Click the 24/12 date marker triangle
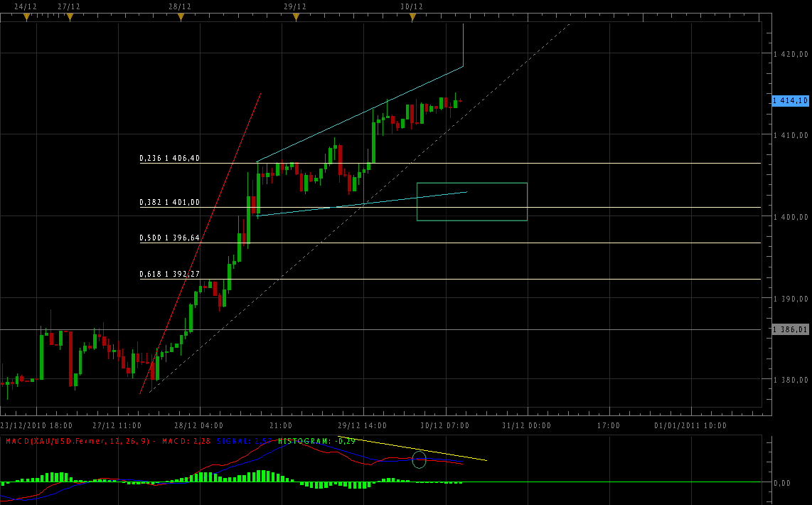812x505 pixels. 26,17
